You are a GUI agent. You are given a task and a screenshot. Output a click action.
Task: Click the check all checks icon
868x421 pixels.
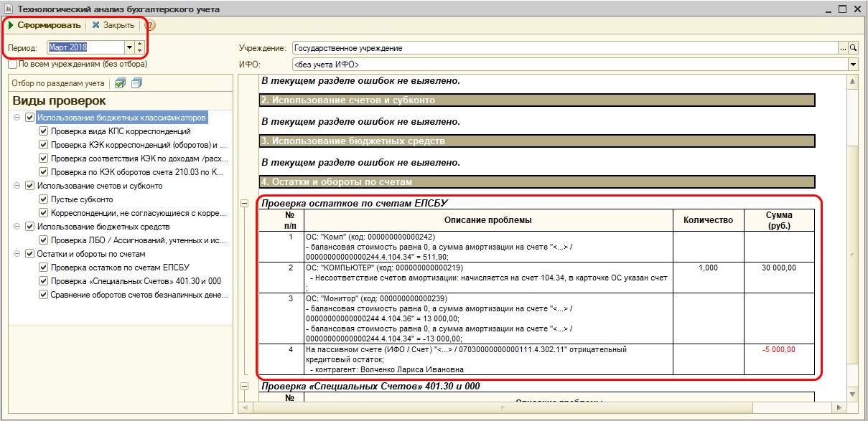tap(121, 83)
